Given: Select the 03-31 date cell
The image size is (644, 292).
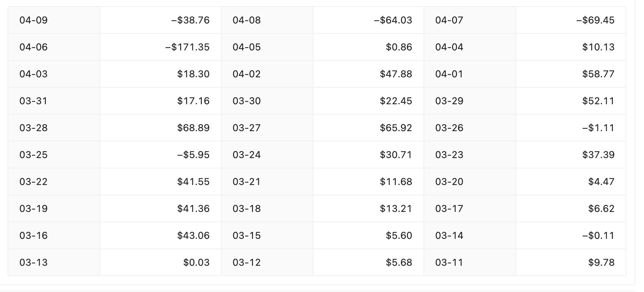Looking at the screenshot, I should click(x=54, y=101).
